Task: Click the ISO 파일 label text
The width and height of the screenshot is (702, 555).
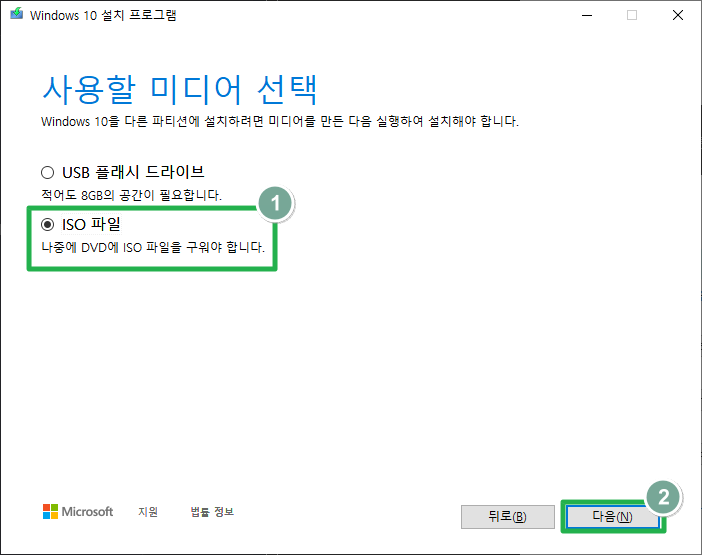Action: [91, 225]
